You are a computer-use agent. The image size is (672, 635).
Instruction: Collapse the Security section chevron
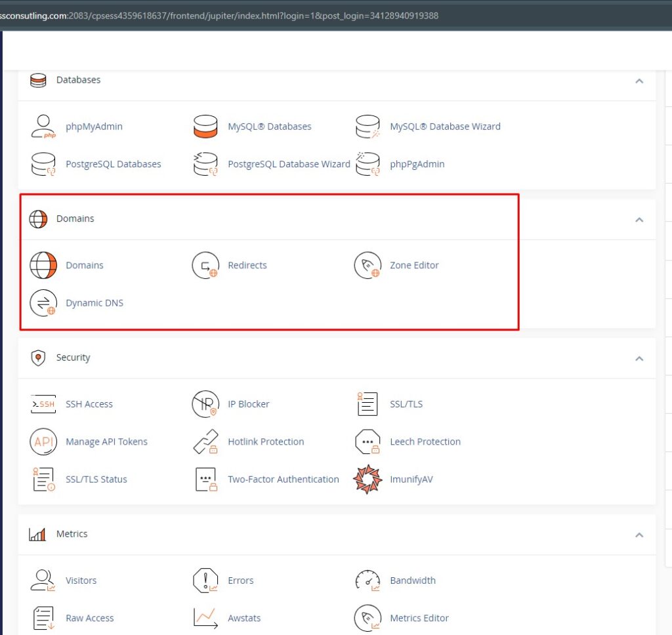point(639,359)
